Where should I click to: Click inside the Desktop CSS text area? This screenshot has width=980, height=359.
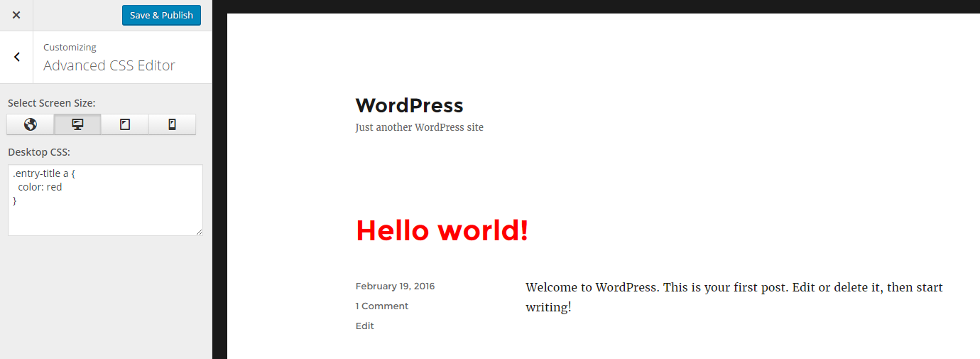(105, 200)
